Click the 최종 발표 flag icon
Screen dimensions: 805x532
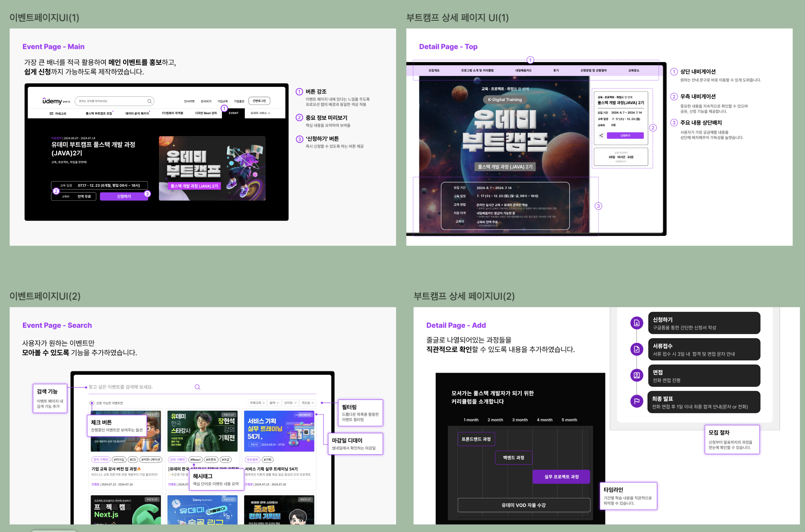637,401
